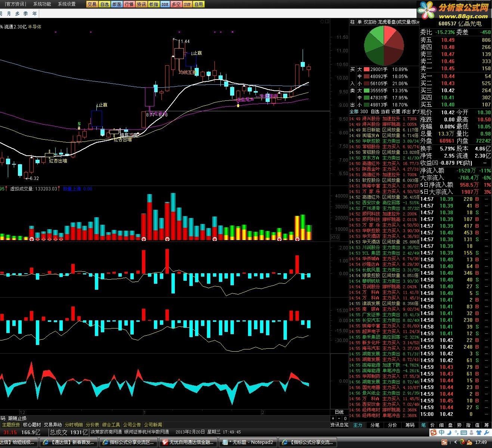The image size is (492, 448).
Task: Click the 行情 toolbar button
Action: (x=129, y=4)
